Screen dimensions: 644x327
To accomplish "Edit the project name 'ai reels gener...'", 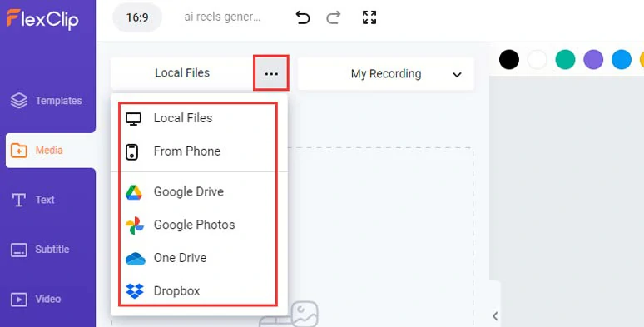I will (x=222, y=17).
